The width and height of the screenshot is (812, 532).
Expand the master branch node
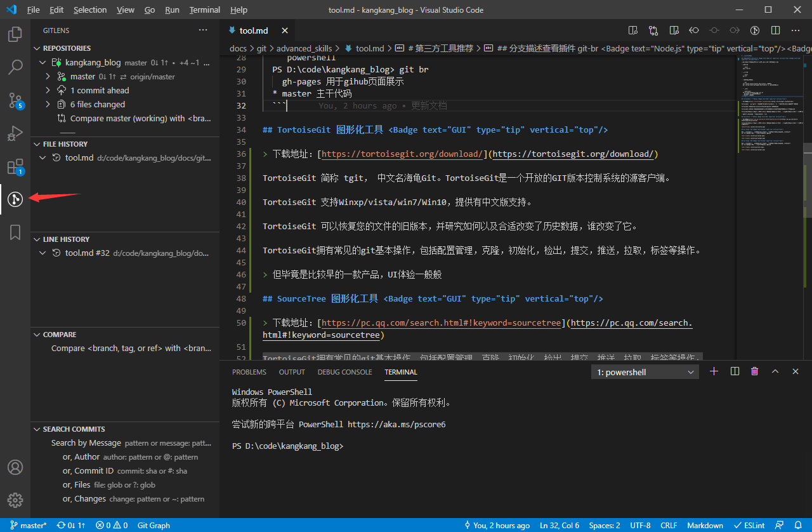click(48, 76)
